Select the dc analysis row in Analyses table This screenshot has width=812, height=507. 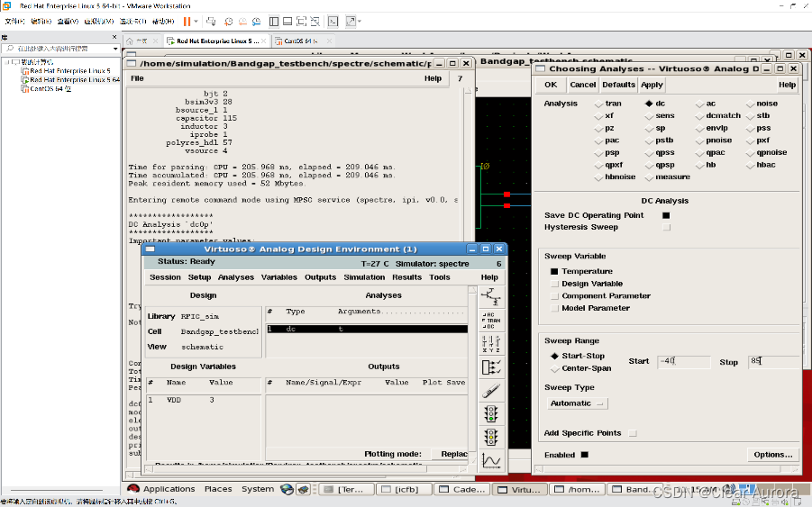click(367, 329)
